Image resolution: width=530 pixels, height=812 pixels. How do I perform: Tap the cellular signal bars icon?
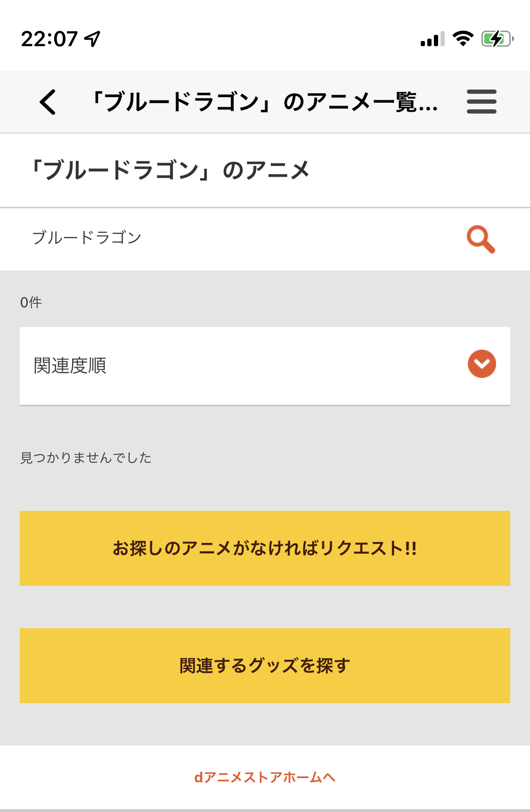click(x=432, y=39)
